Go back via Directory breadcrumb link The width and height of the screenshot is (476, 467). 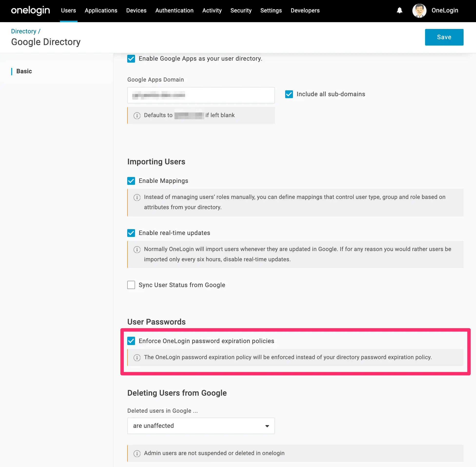[24, 31]
